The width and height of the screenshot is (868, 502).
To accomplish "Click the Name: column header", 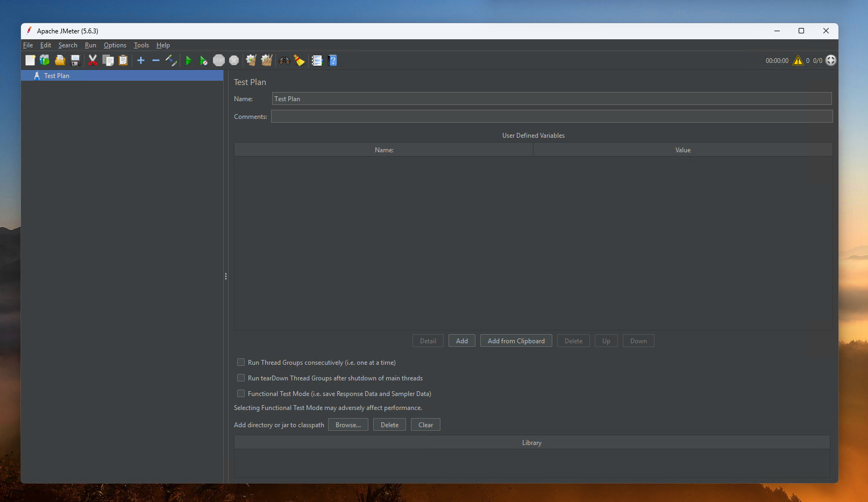I will coord(384,150).
